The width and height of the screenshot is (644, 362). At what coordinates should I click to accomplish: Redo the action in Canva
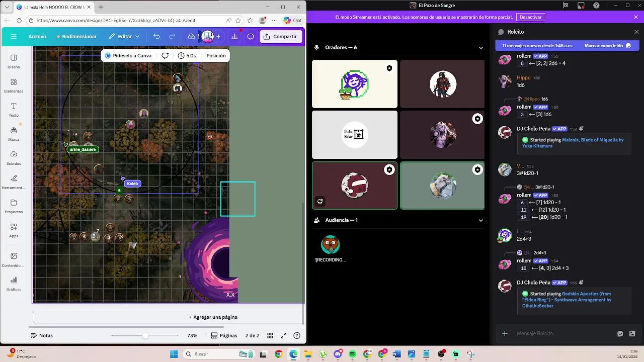coord(172,37)
